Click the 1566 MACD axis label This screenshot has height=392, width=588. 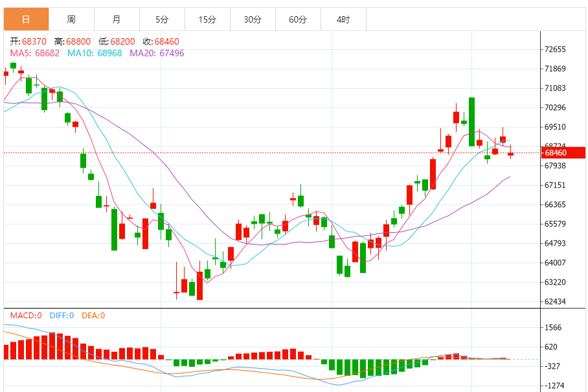[553, 327]
